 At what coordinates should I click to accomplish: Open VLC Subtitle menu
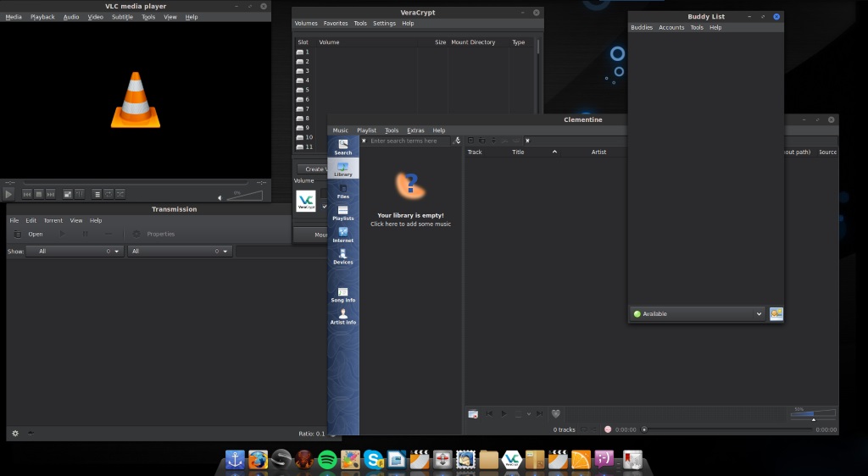click(x=122, y=17)
